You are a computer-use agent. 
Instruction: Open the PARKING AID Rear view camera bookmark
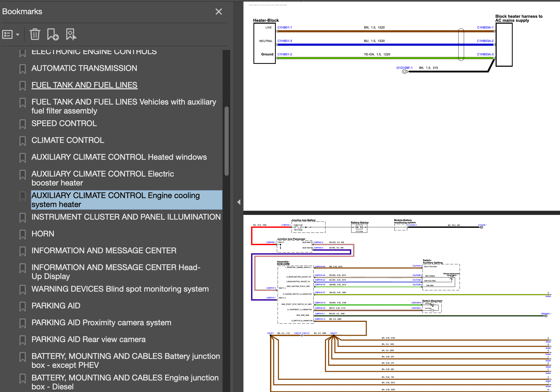point(89,339)
